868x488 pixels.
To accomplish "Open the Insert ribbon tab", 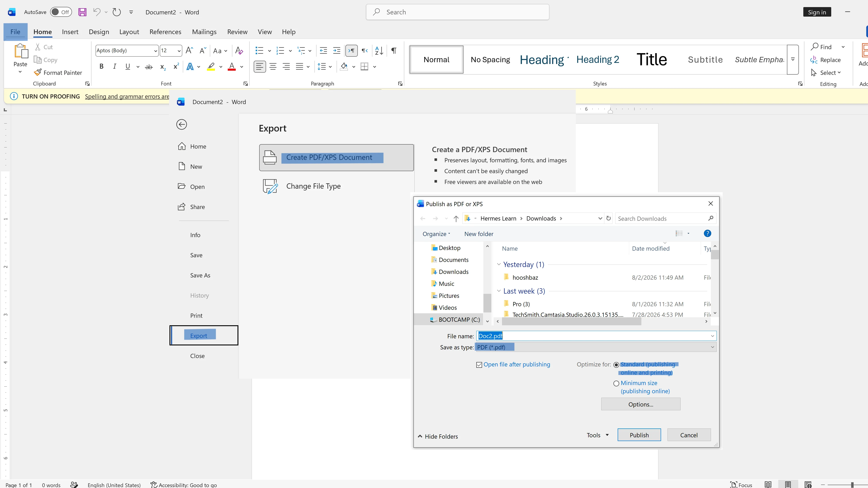I will point(70,32).
